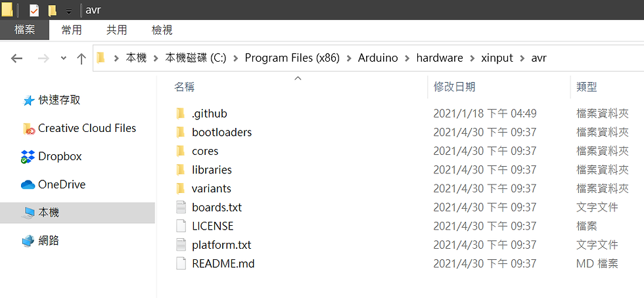Navigate to Arduino breadcrumb

pyautogui.click(x=378, y=58)
